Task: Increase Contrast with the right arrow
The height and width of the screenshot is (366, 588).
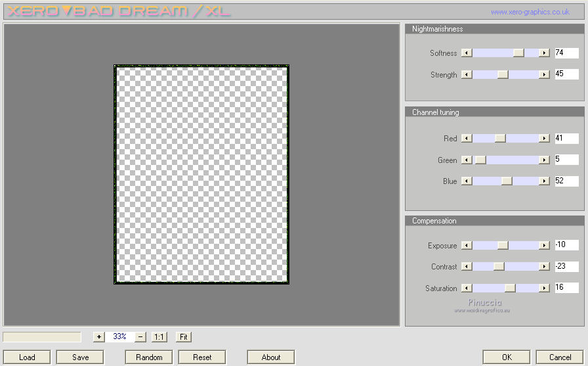Action: point(544,267)
